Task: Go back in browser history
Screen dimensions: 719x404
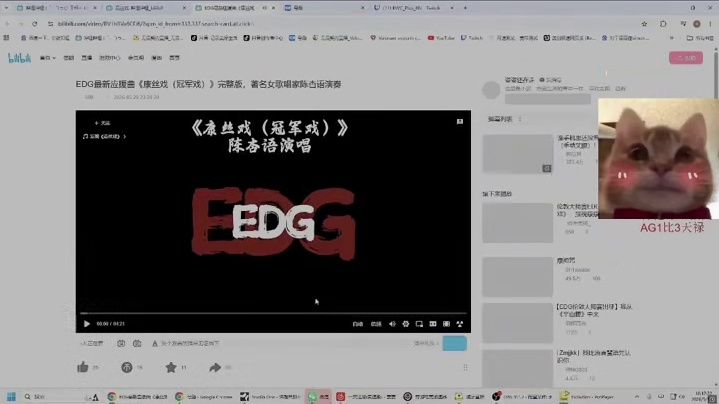Action: click(x=7, y=23)
